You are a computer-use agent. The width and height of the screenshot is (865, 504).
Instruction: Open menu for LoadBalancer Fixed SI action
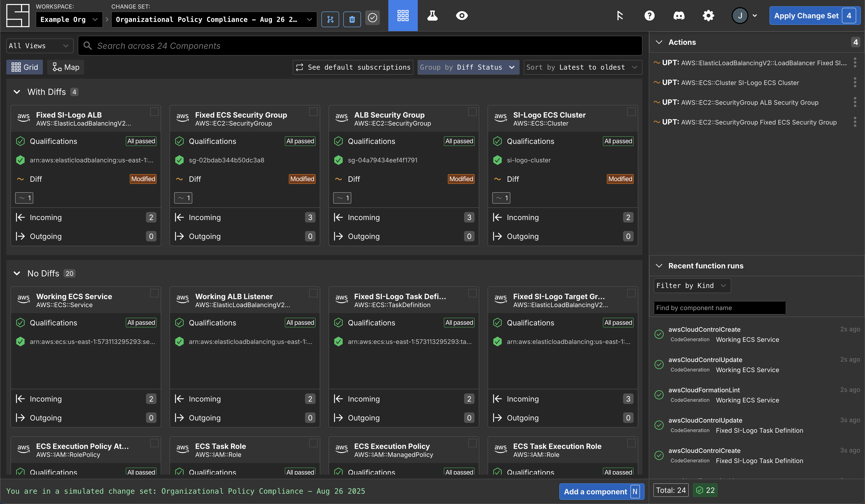coord(855,62)
